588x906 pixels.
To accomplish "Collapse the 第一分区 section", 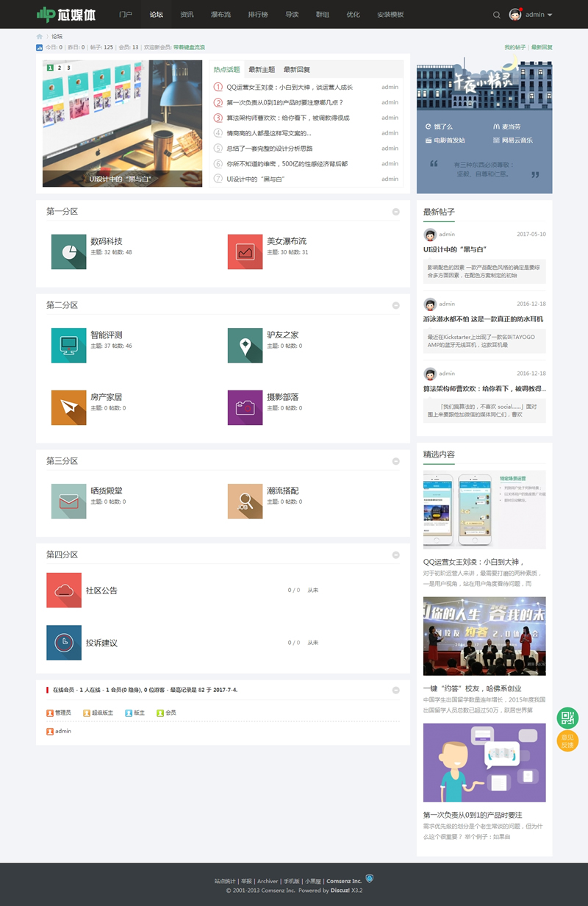I will pyautogui.click(x=396, y=212).
